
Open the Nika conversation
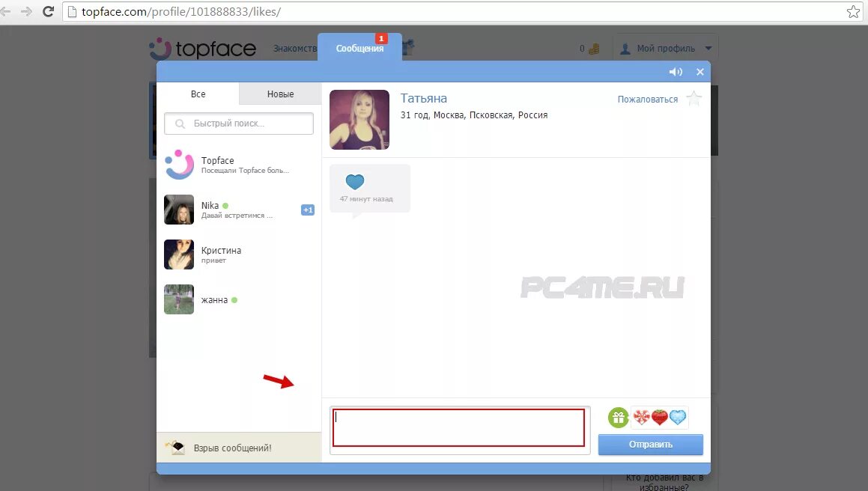239,210
